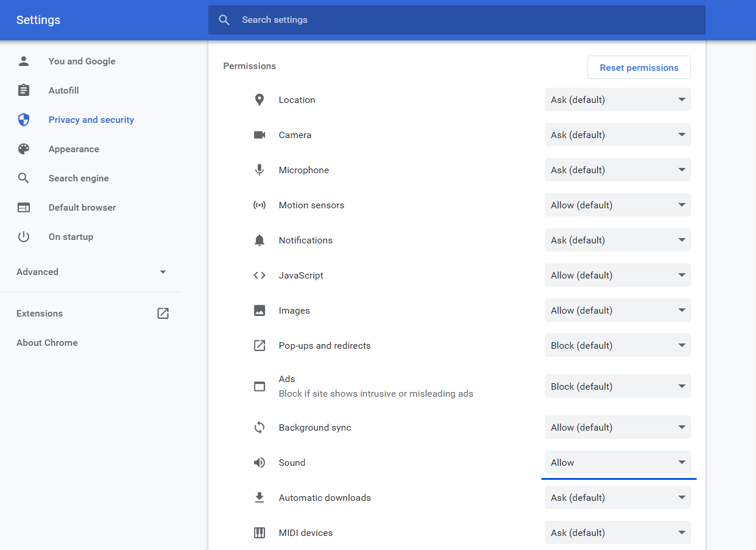Click the On startup power icon
The image size is (756, 550).
coord(23,236)
